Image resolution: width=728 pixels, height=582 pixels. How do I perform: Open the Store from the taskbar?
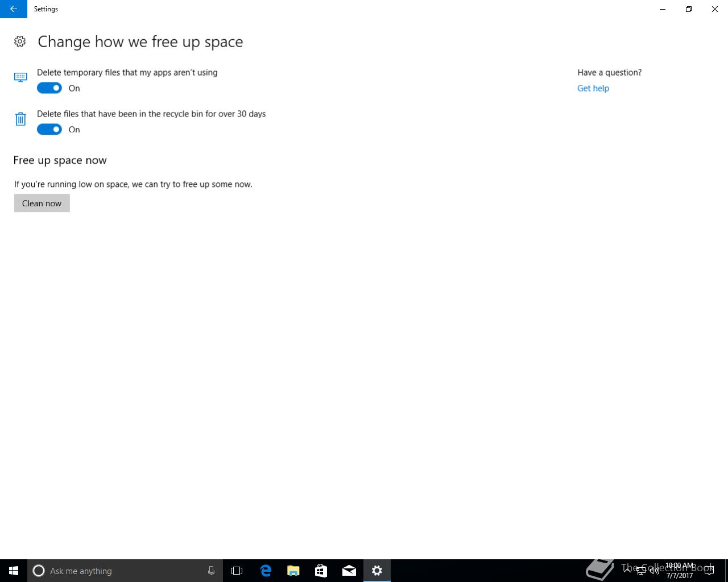pos(321,571)
